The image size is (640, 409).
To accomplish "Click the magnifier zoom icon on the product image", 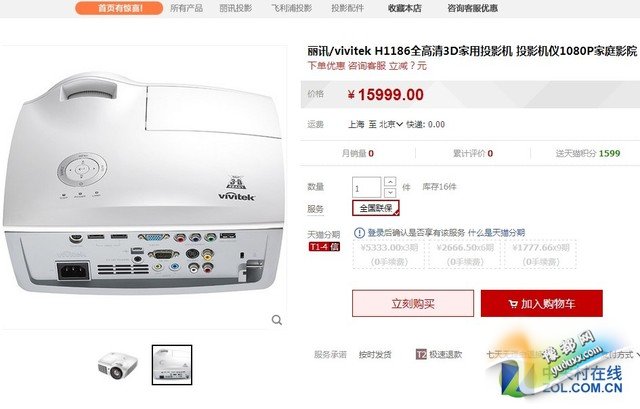I will (277, 320).
